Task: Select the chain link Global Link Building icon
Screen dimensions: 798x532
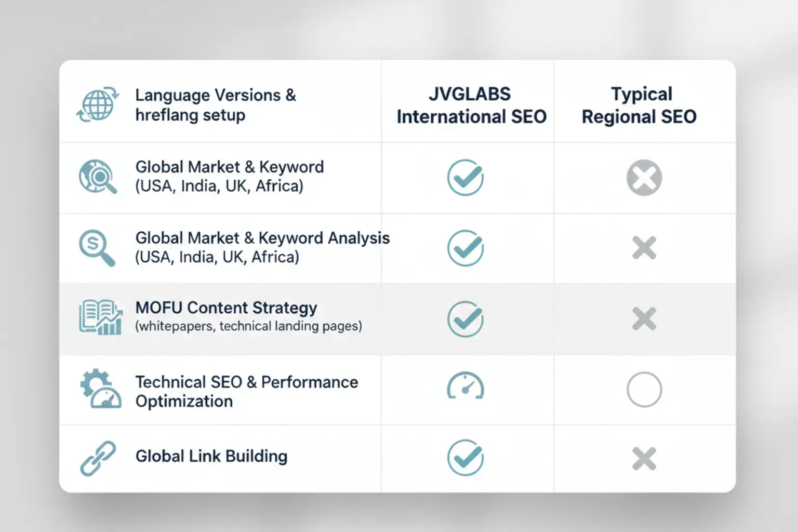Action: click(x=98, y=458)
